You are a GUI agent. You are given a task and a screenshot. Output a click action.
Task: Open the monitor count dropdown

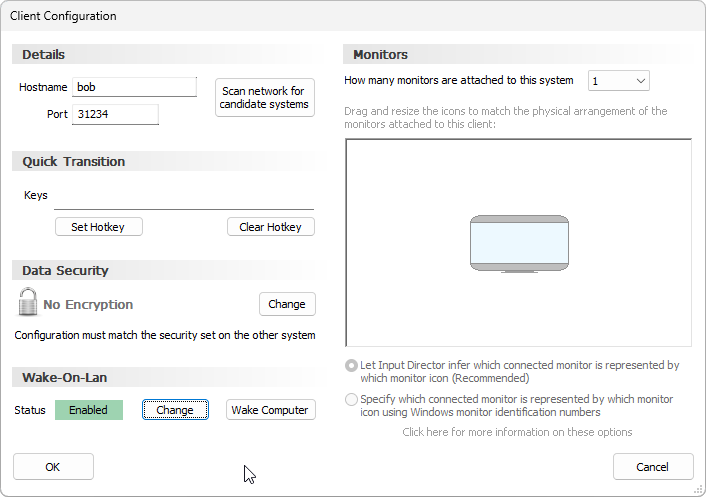tap(619, 81)
